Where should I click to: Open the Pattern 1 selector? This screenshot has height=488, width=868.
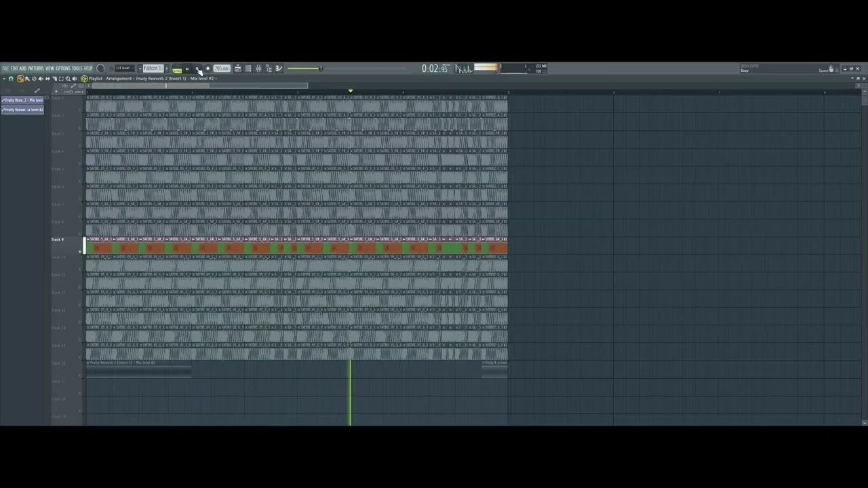(x=153, y=68)
